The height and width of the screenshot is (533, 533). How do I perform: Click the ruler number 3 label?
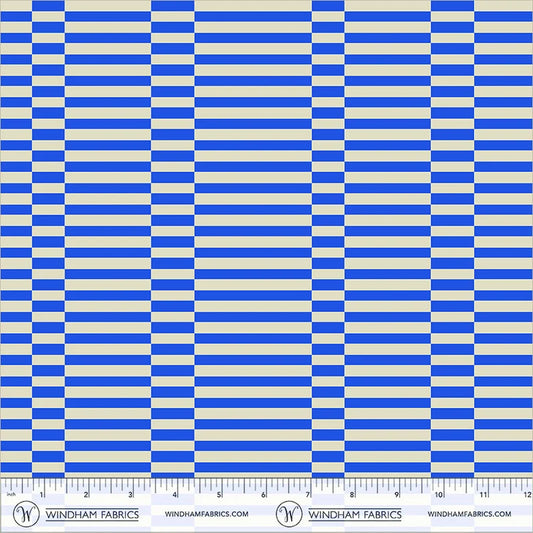point(130,495)
